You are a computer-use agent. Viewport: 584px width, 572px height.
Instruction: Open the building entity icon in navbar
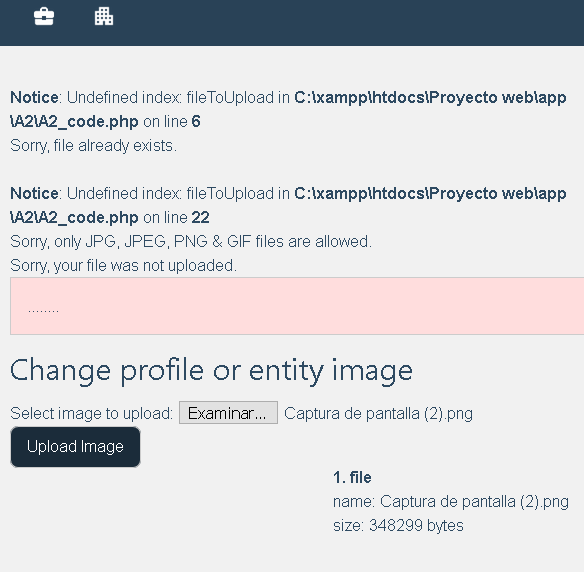click(104, 16)
